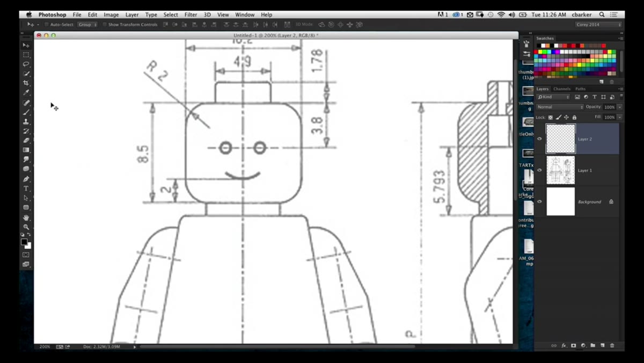Select the Dodge/Sponge tool
Image resolution: width=644 pixels, height=363 pixels.
[x=26, y=169]
